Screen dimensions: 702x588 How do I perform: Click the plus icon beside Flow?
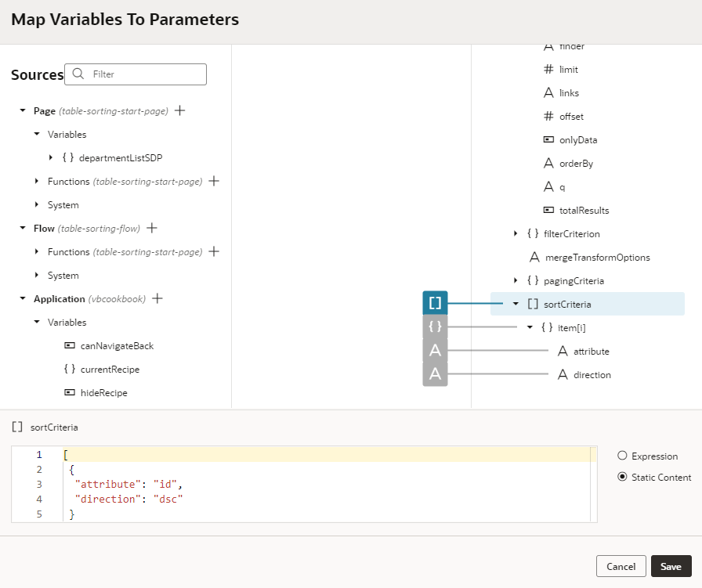(152, 229)
